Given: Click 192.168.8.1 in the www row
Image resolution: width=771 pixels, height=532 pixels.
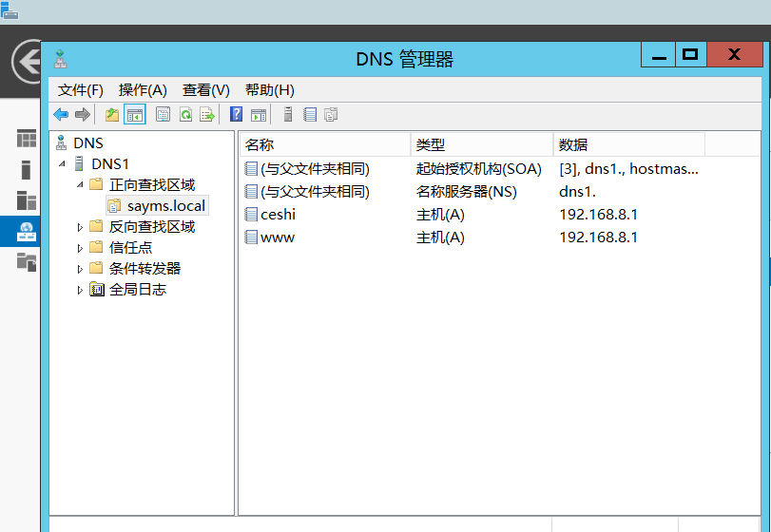Looking at the screenshot, I should 598,237.
